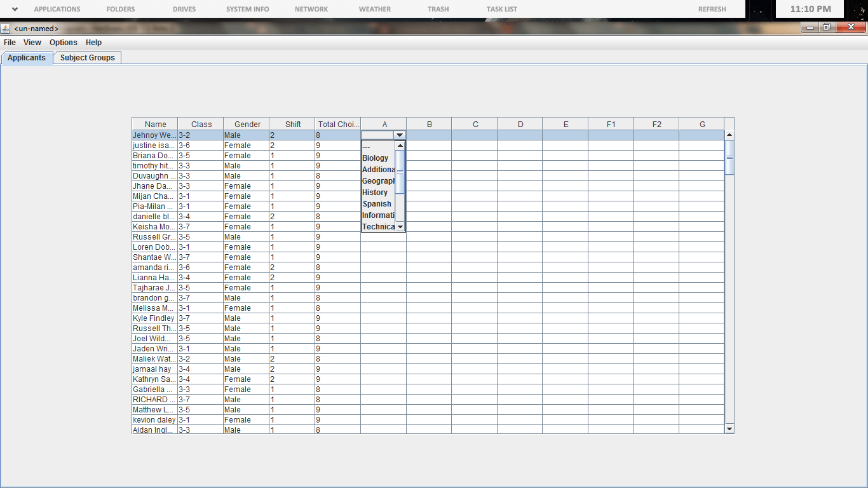Pick the Information... option in the list

(378, 215)
